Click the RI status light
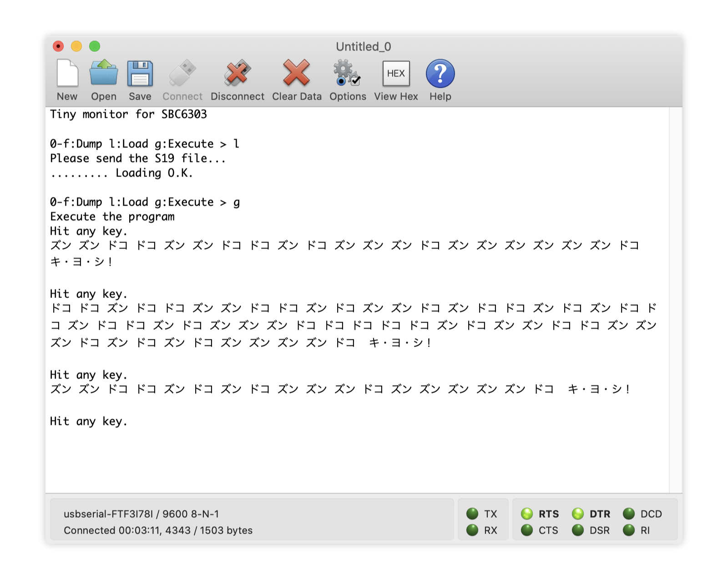Image resolution: width=728 pixels, height=580 pixels. click(629, 530)
